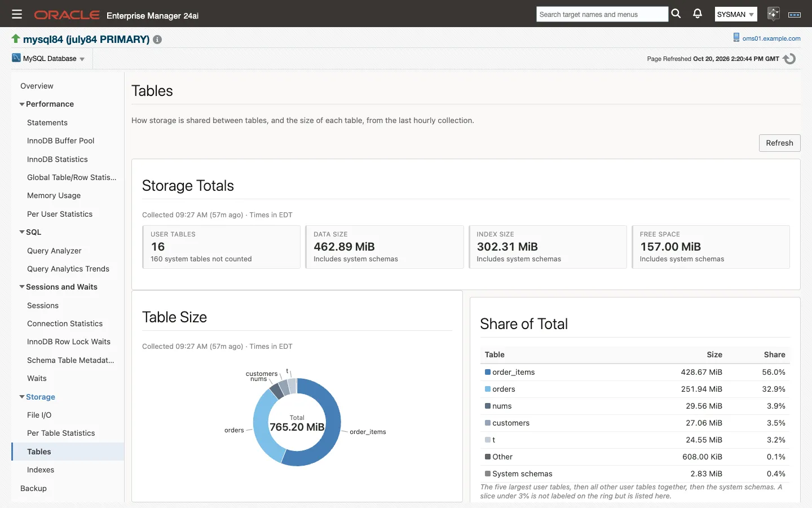Open Connection Statistics page
Screen dimensions: 812x508
[65, 323]
